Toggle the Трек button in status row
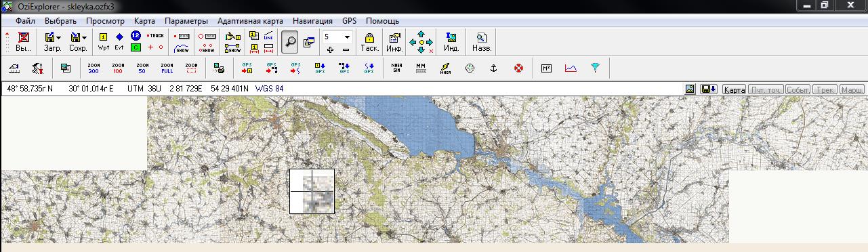Screen dimensions: 868x252 (x=825, y=89)
